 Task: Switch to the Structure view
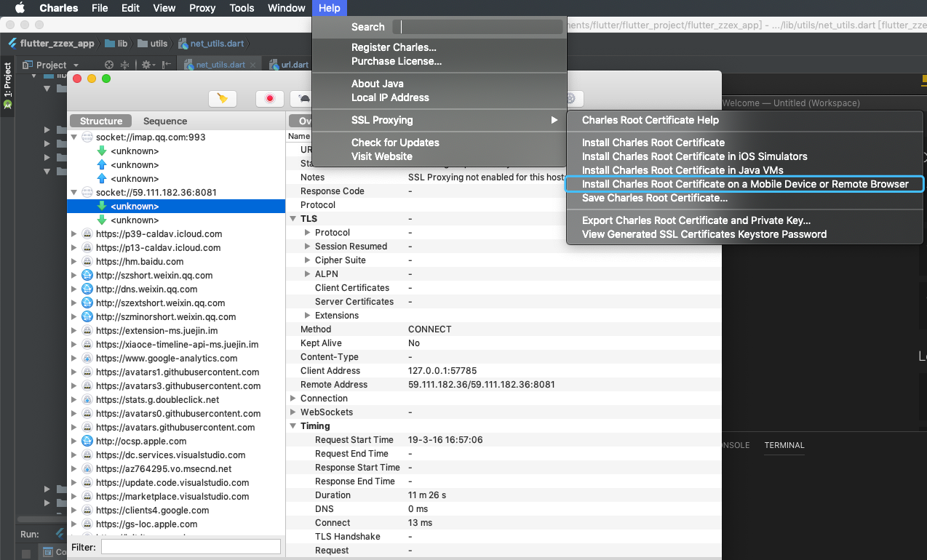(101, 121)
